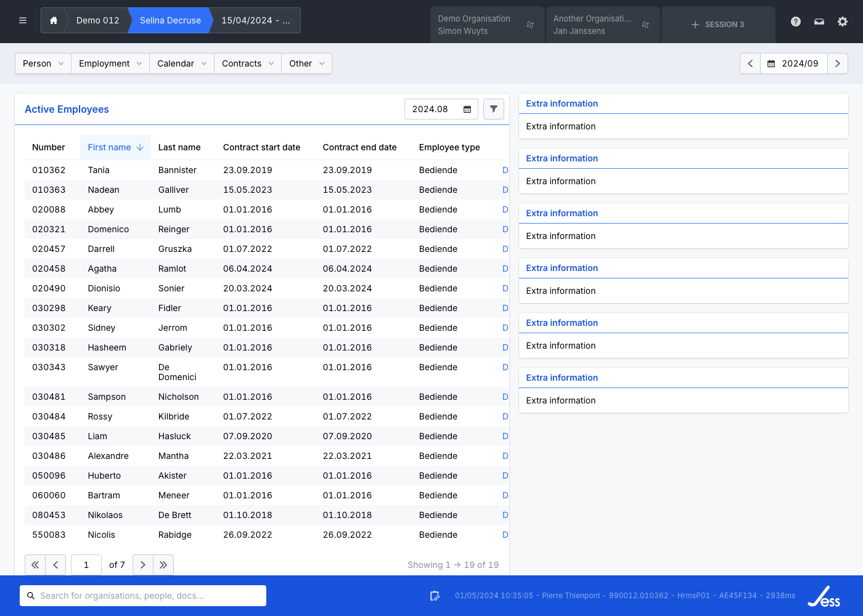Expand the Employment dropdown menu
Screen dimensions: 863x616
(110, 63)
